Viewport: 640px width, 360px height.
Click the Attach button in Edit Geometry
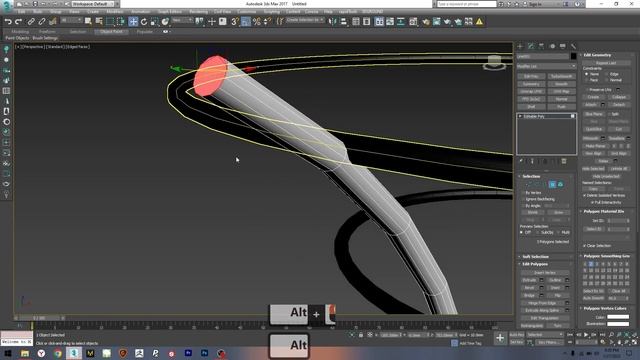(x=591, y=105)
